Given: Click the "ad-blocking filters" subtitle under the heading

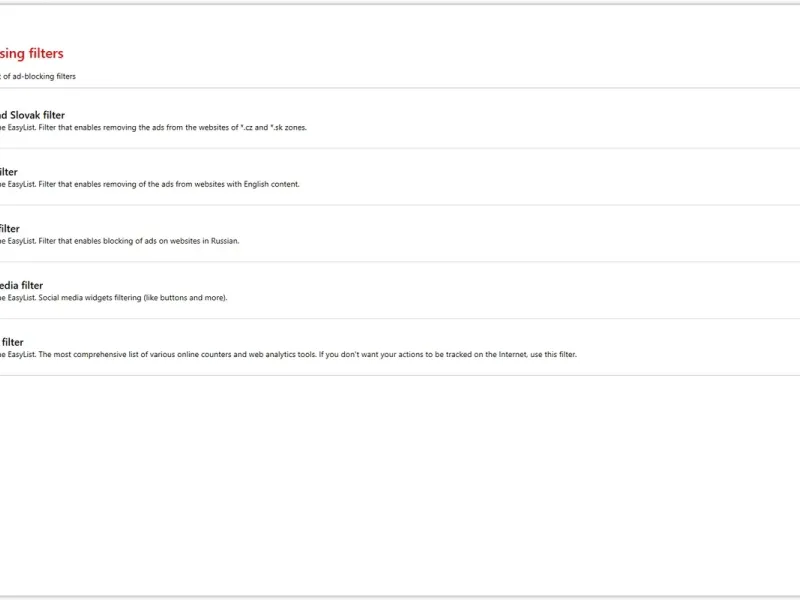Looking at the screenshot, I should (38, 76).
